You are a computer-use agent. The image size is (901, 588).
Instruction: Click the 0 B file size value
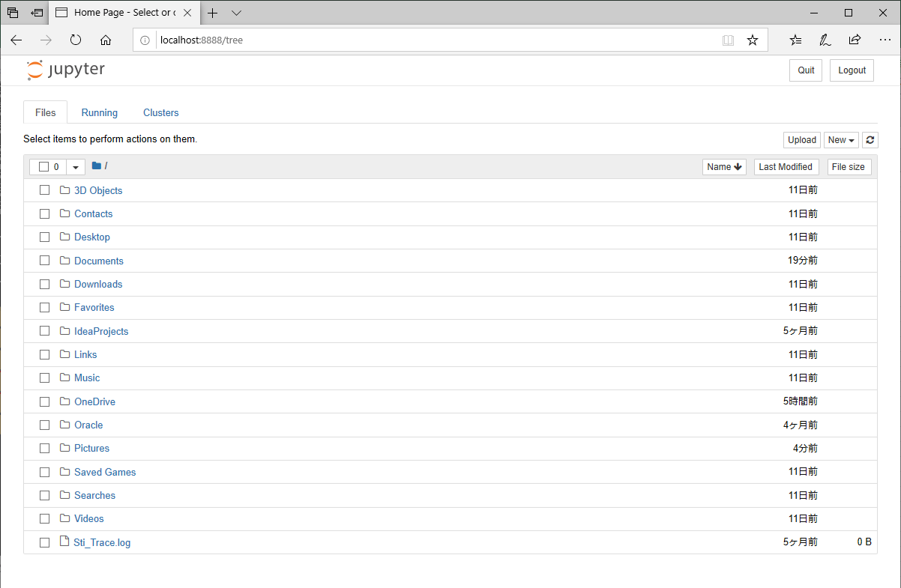pyautogui.click(x=864, y=542)
